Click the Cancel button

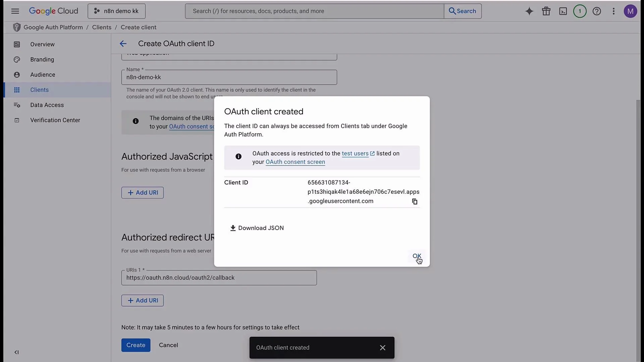pos(168,345)
